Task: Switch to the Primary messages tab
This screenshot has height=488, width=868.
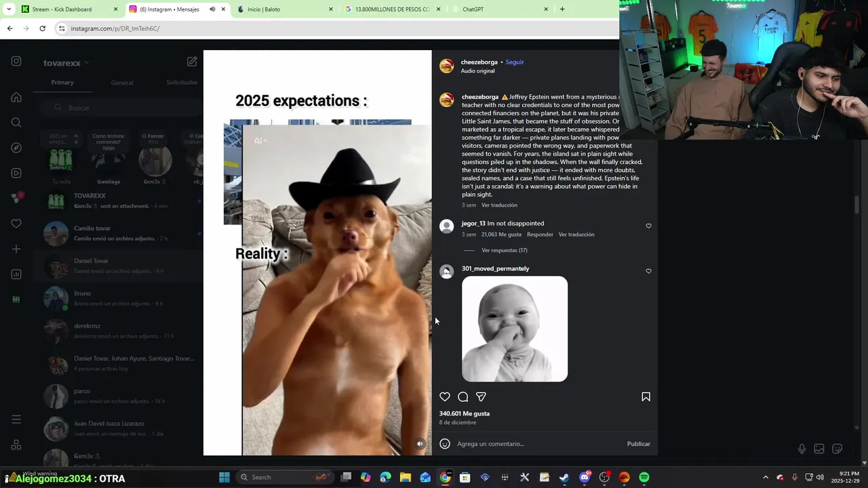Action: [62, 83]
